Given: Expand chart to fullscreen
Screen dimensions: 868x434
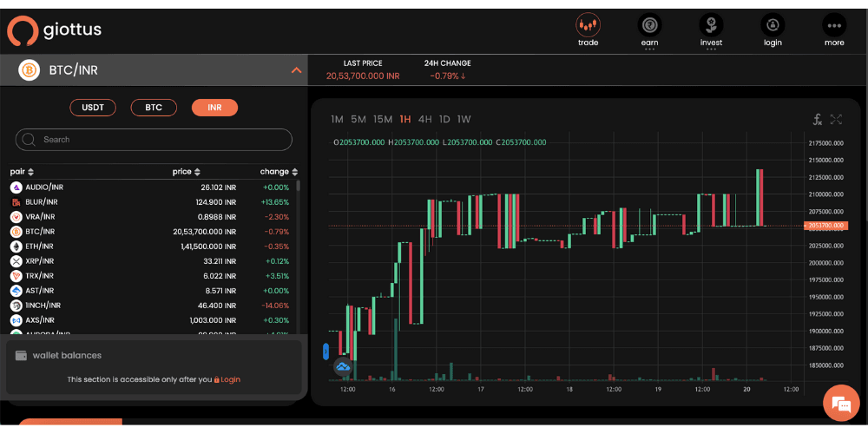Looking at the screenshot, I should [x=836, y=119].
